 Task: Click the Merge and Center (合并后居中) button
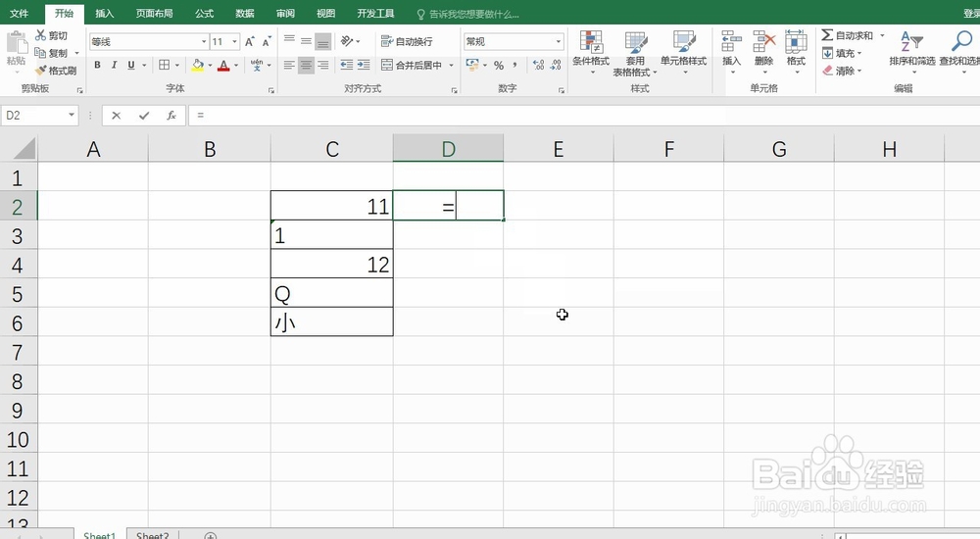(x=412, y=65)
